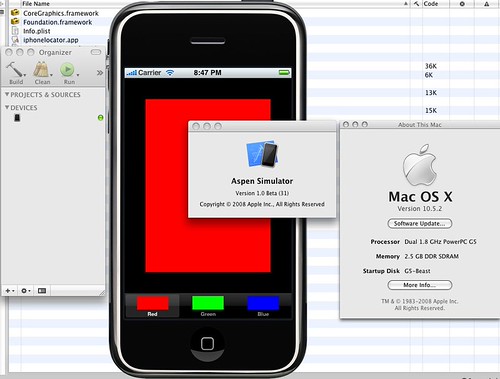Click the green Run button in Organizer

(67, 70)
